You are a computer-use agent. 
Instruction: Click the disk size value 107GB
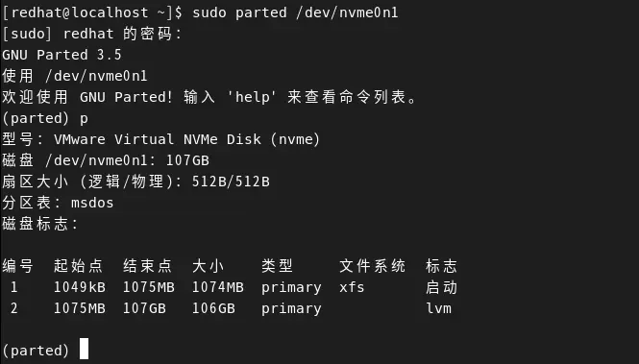[187, 160]
